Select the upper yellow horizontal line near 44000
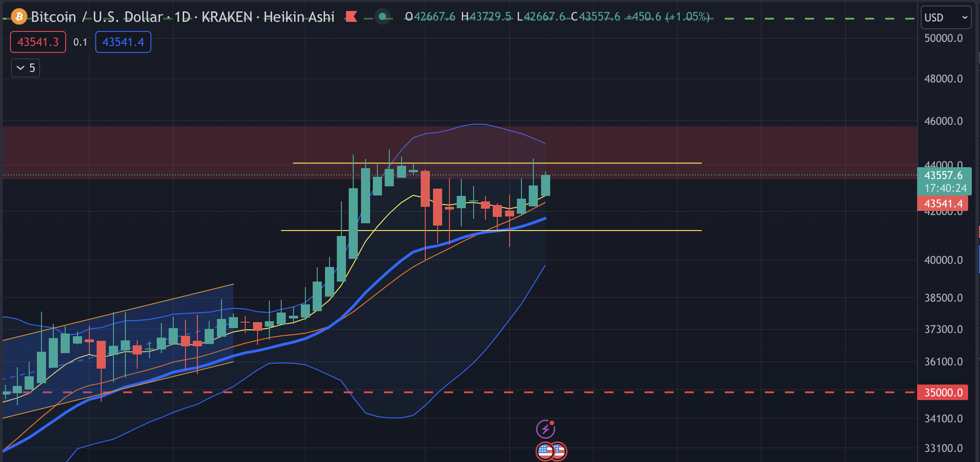Image resolution: width=980 pixels, height=462 pixels. 497,163
